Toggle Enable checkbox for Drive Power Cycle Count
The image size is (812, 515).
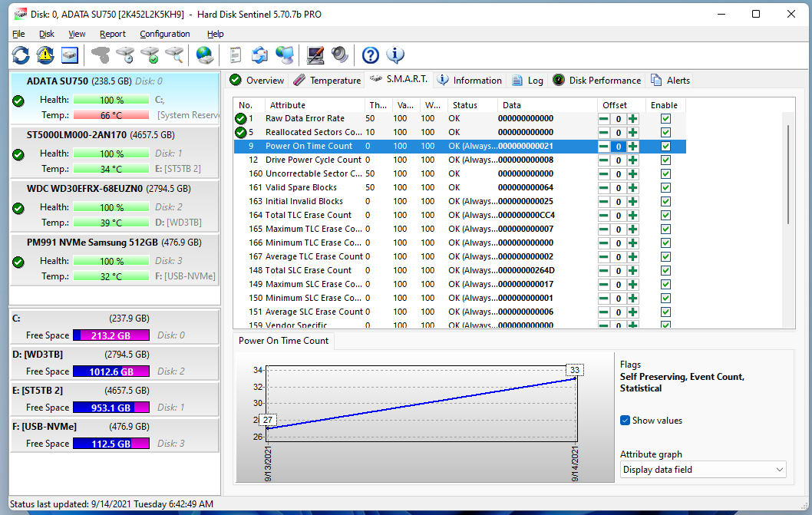[665, 160]
